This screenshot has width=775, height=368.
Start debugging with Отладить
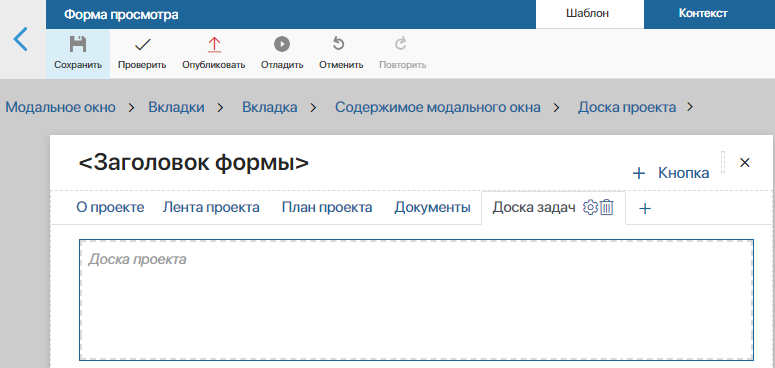[x=282, y=53]
